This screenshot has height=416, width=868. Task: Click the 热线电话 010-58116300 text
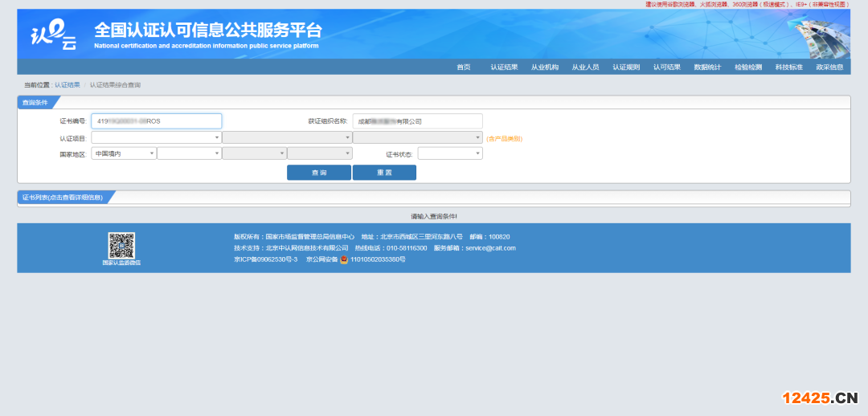tap(391, 248)
